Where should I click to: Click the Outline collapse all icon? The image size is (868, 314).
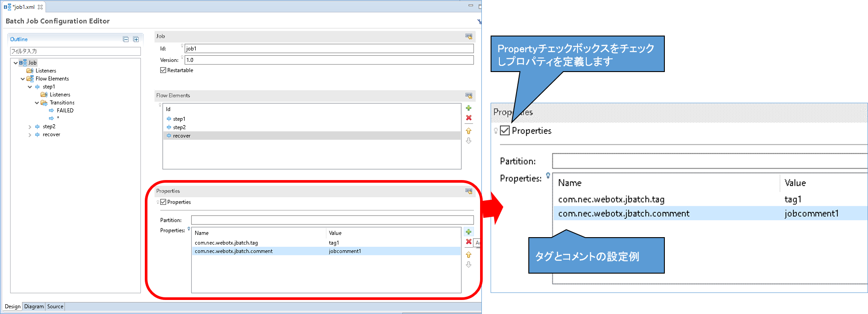tap(126, 40)
